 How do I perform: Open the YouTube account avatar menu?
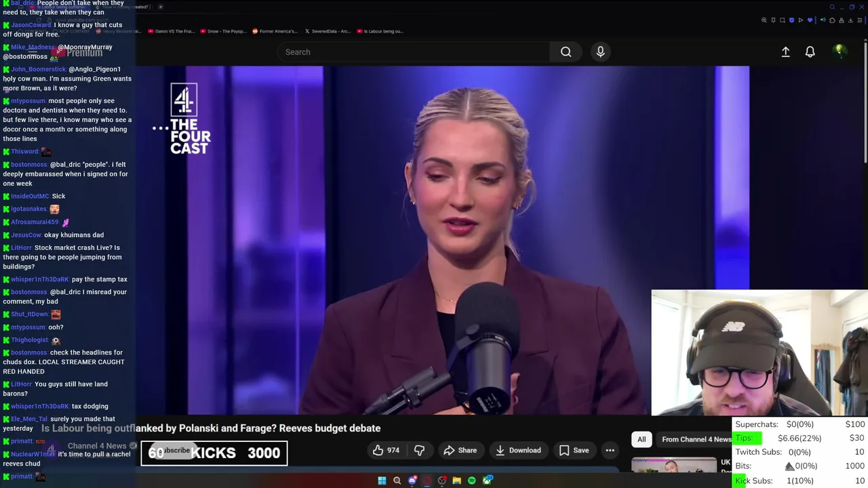[x=840, y=52]
